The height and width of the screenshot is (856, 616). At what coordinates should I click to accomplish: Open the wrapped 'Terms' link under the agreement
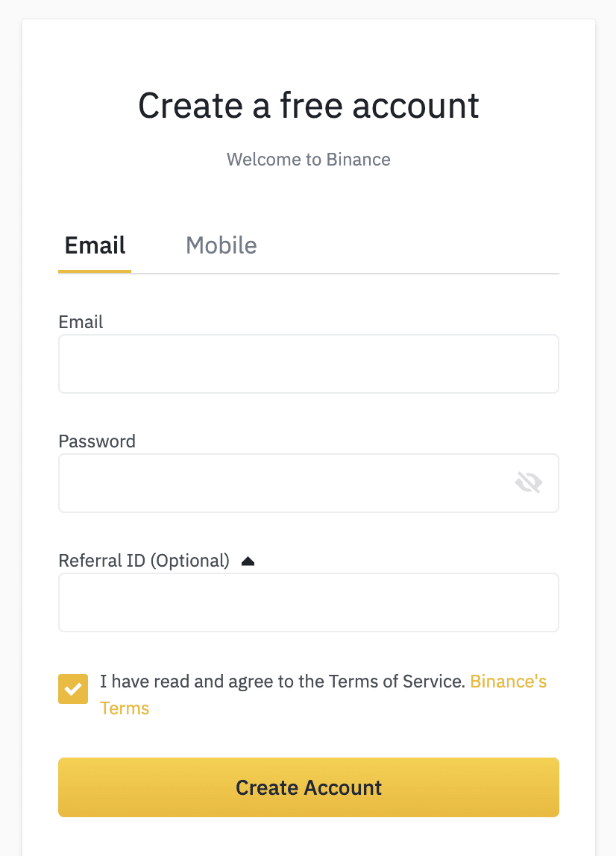[x=125, y=708]
